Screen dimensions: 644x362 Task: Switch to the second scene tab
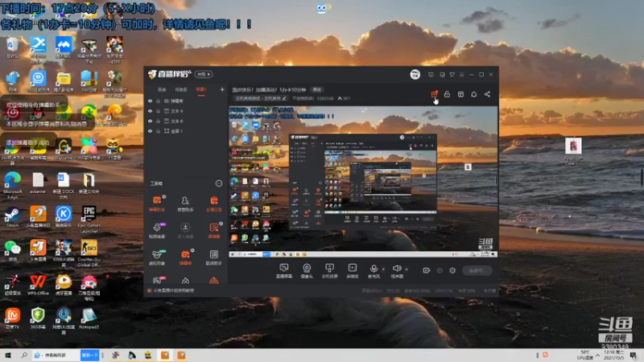181,89
